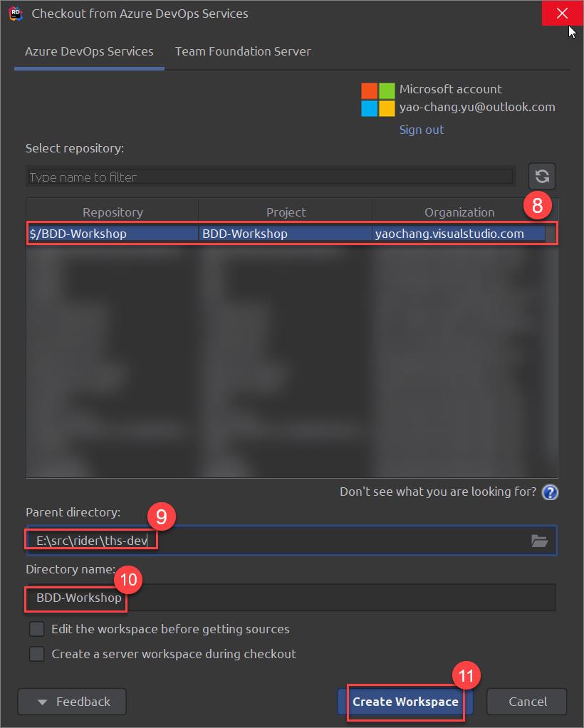Click the Directory name input field

point(291,598)
